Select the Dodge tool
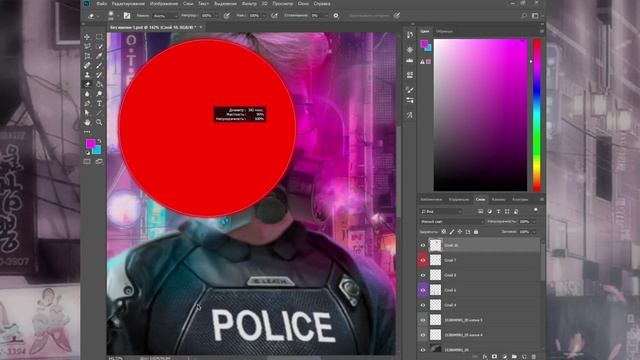This screenshot has height=360, width=640. (x=99, y=94)
